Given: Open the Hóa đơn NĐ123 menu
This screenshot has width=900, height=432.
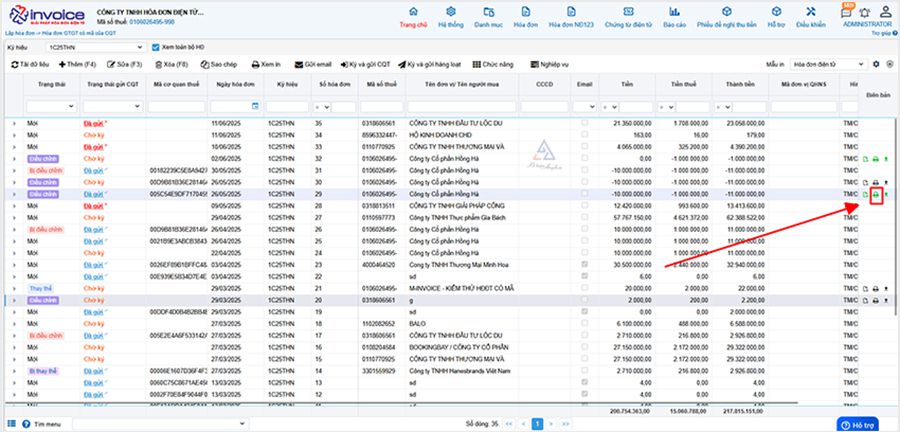Looking at the screenshot, I should coord(571,17).
